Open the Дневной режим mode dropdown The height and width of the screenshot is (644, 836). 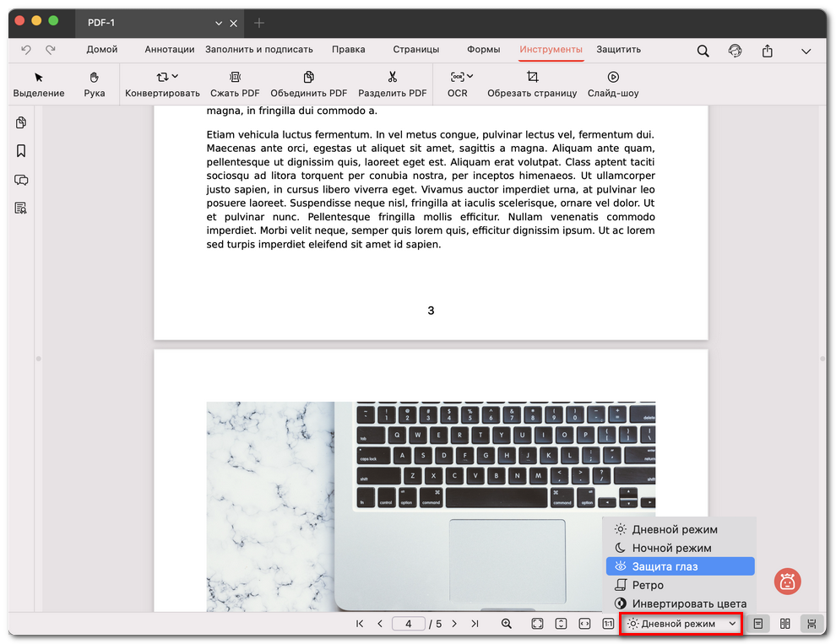(681, 624)
